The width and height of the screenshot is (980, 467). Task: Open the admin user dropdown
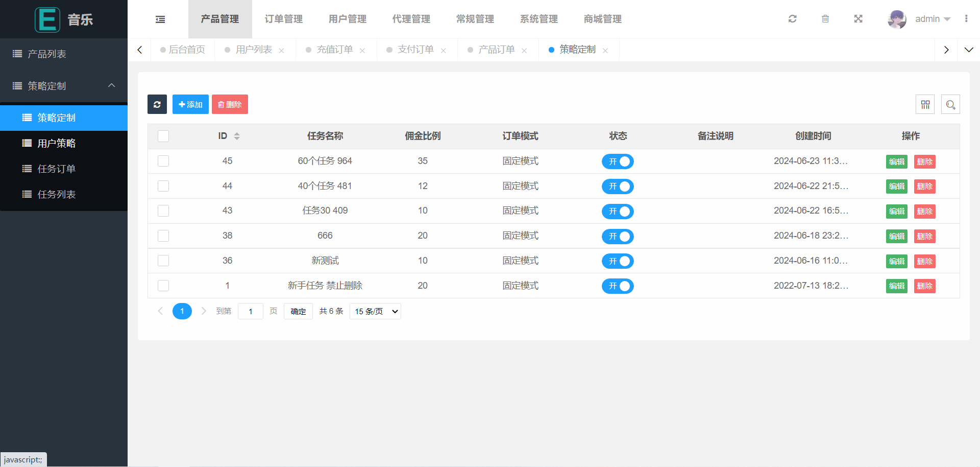pos(932,19)
